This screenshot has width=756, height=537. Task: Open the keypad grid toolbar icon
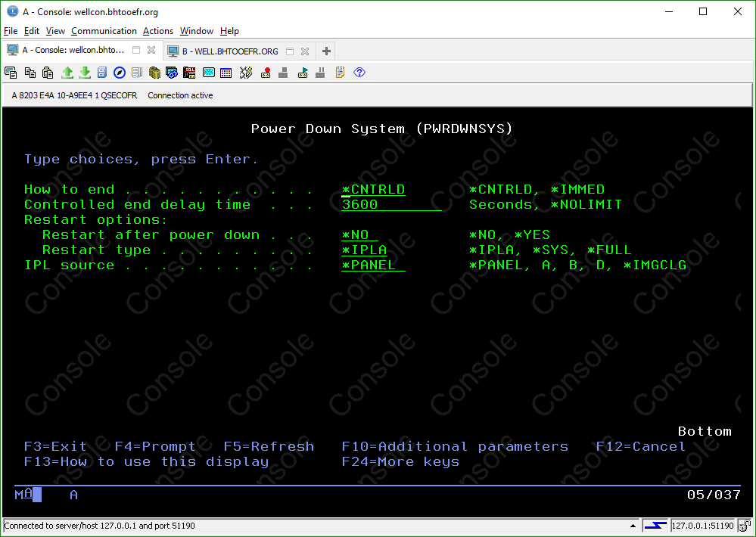(226, 73)
